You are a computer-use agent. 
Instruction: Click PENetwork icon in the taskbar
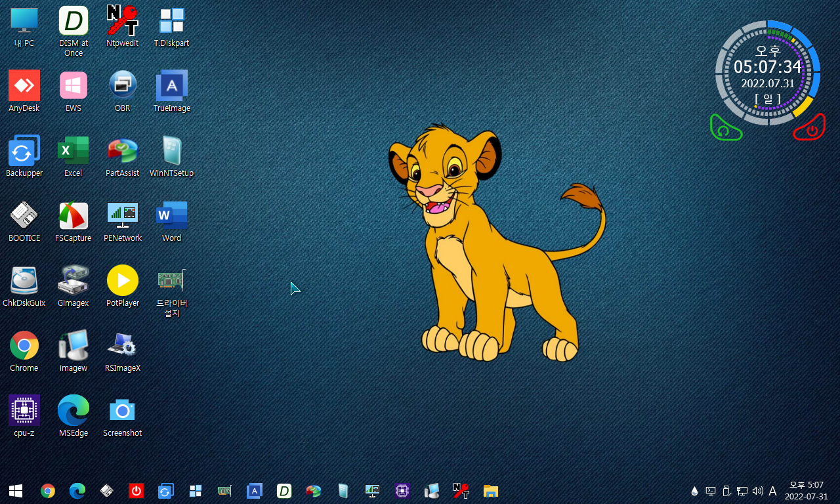tap(372, 490)
